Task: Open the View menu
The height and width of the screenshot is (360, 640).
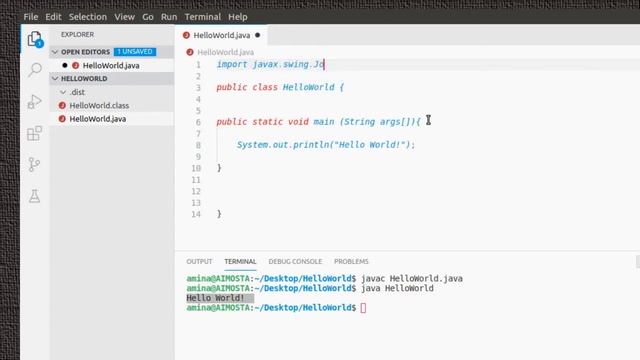Action: coord(124,17)
